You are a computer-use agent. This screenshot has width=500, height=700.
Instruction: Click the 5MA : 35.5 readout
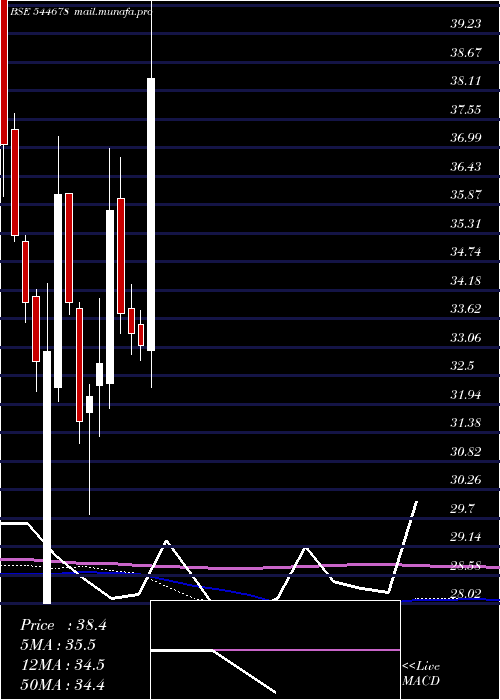click(x=58, y=645)
